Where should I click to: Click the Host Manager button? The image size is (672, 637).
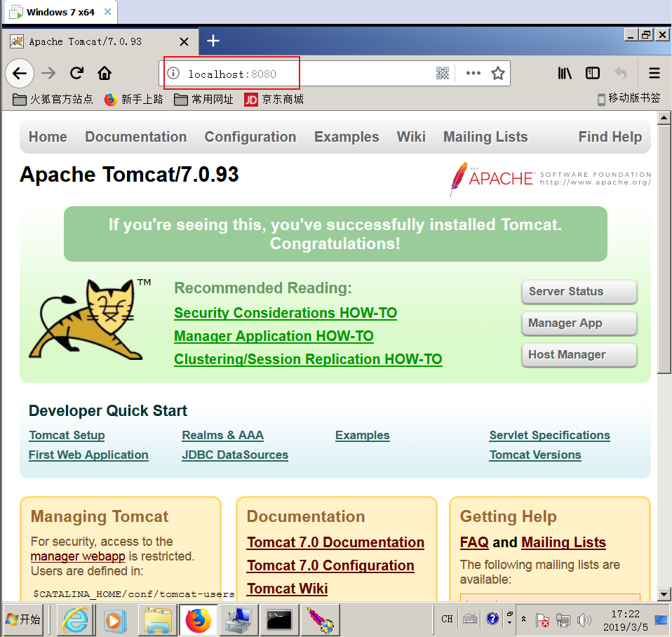click(579, 355)
